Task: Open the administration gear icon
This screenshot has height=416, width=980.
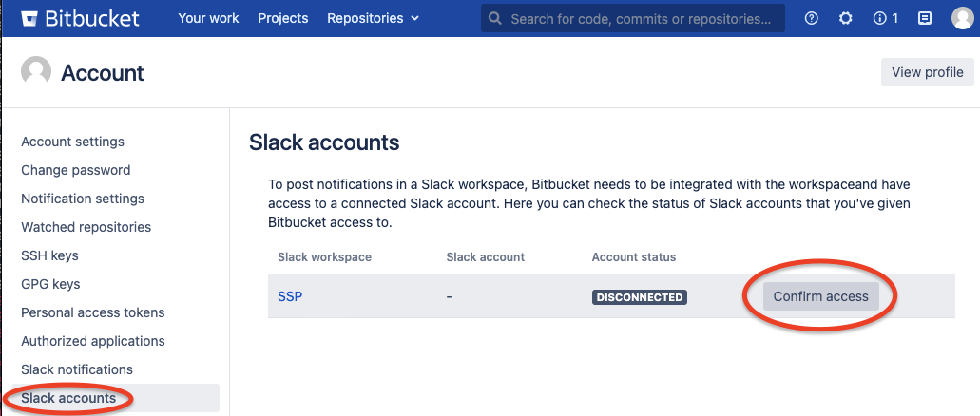Action: point(845,18)
